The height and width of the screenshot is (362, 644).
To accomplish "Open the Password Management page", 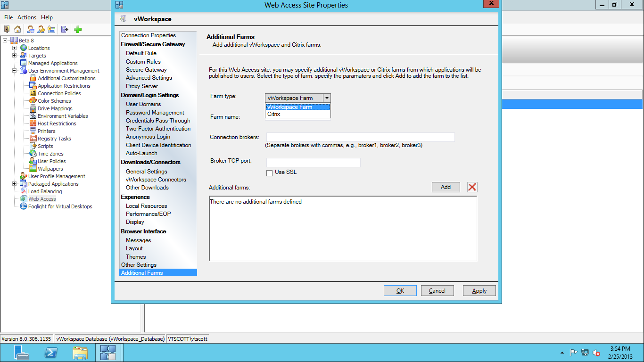I will pyautogui.click(x=155, y=113).
